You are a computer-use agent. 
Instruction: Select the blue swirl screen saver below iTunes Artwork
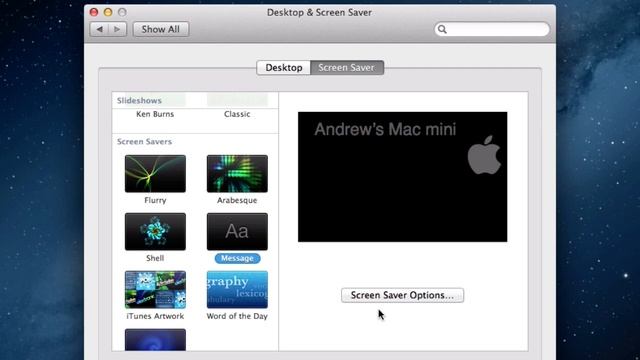(155, 340)
